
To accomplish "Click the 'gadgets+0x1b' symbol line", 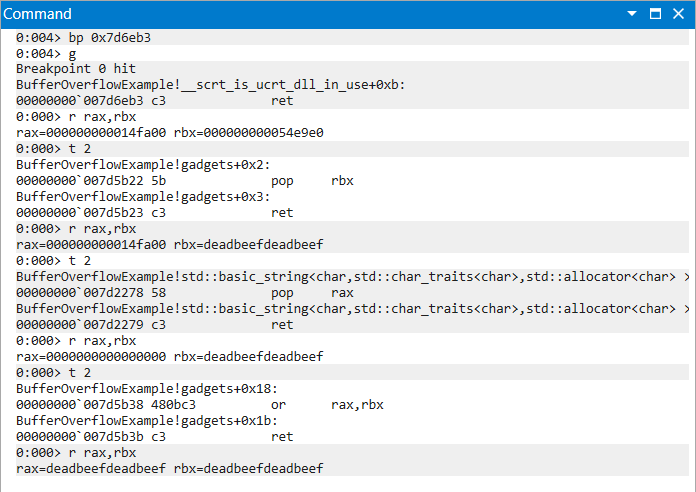I will [x=147, y=421].
